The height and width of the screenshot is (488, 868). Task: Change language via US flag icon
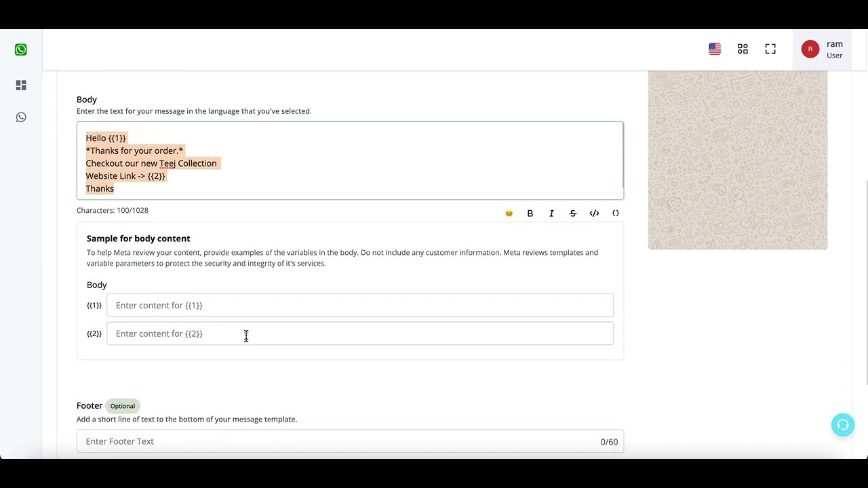(x=715, y=49)
